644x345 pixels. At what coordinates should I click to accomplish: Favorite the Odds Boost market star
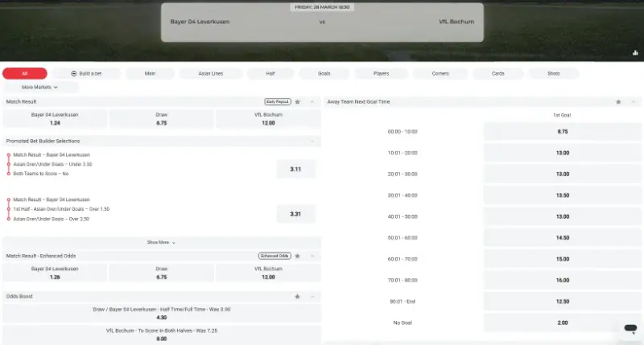coord(297,296)
